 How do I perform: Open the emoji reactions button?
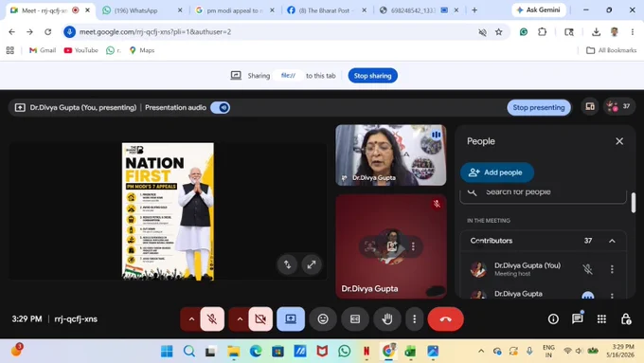323,319
